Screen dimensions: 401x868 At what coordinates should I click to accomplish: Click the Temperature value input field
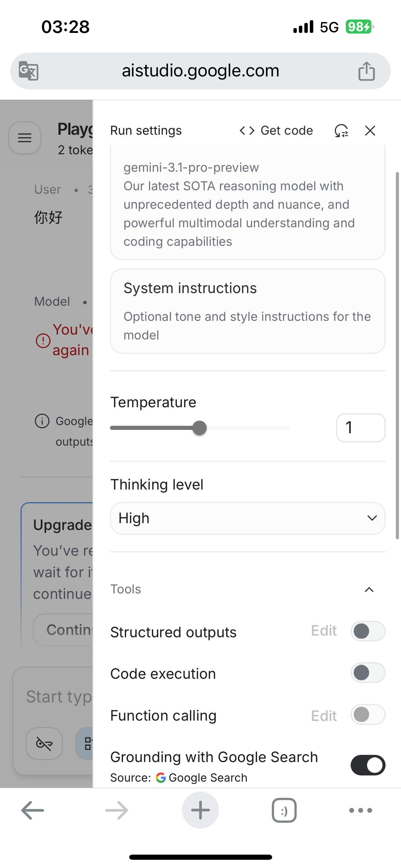click(x=361, y=428)
